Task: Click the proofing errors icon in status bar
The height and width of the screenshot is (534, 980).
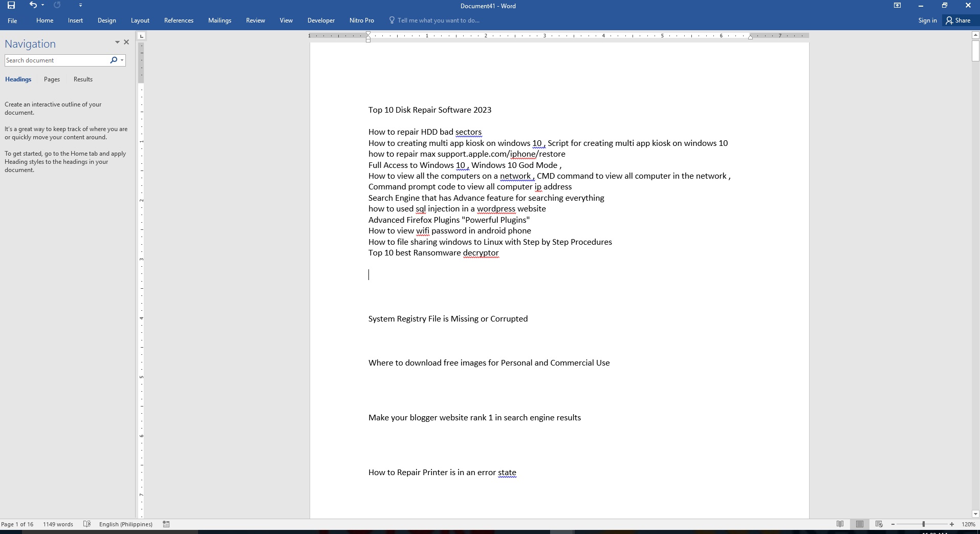Action: (x=87, y=524)
